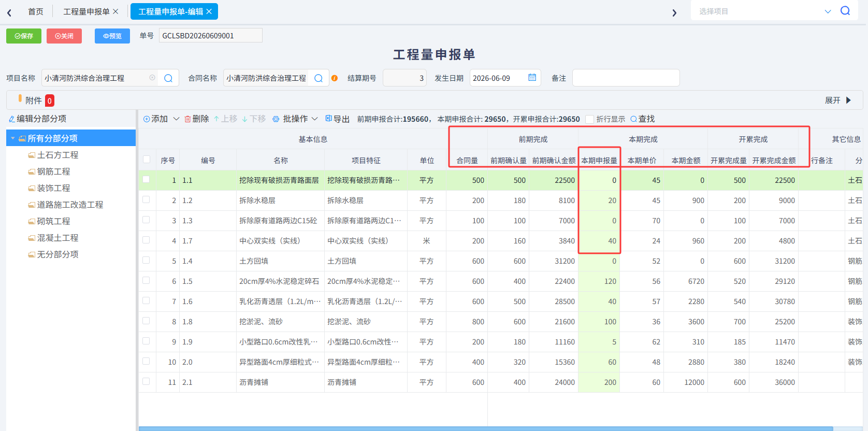Select 土石方工程 in the tree

(x=57, y=155)
